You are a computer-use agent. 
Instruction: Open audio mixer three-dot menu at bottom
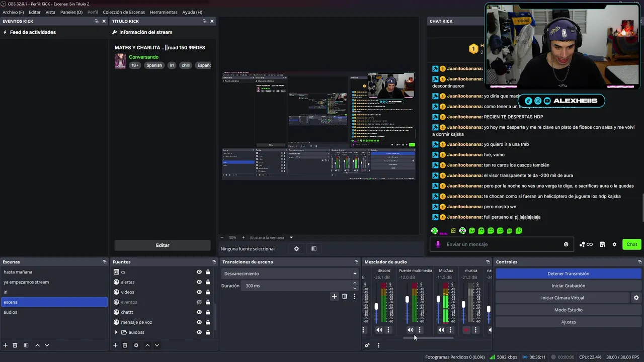coord(378,345)
